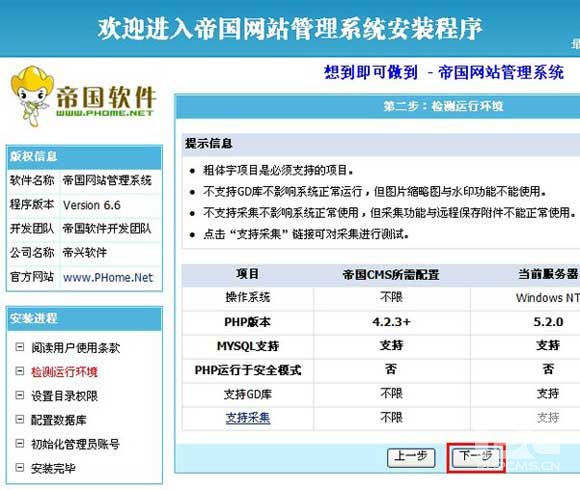
Task: Click the 软件名称 label cell
Action: 32,180
